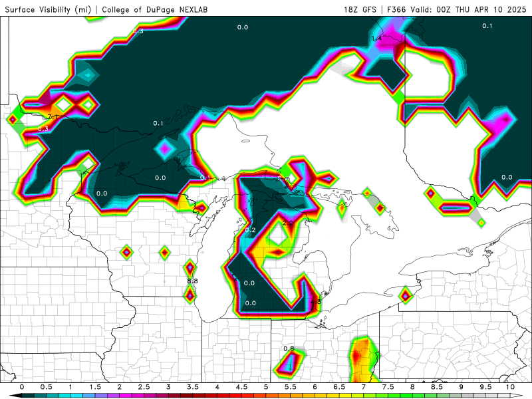Click the 0.0 value at far right edge
Image resolution: width=532 pixels, height=399 pixels.
click(x=507, y=177)
